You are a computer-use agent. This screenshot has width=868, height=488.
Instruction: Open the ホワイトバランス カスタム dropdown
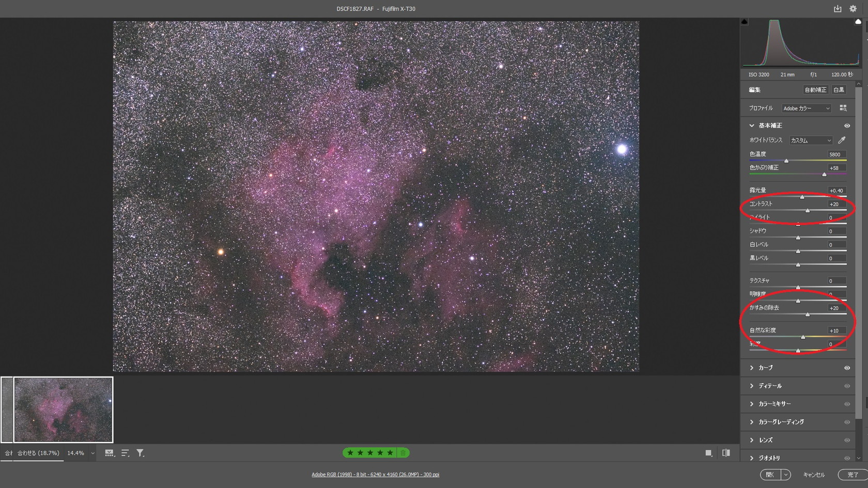tap(811, 140)
